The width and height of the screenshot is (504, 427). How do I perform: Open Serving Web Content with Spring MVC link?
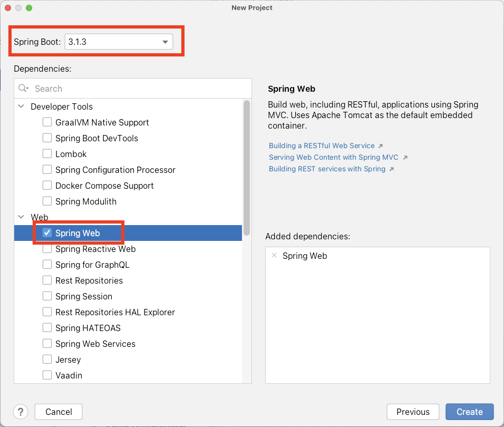[333, 157]
